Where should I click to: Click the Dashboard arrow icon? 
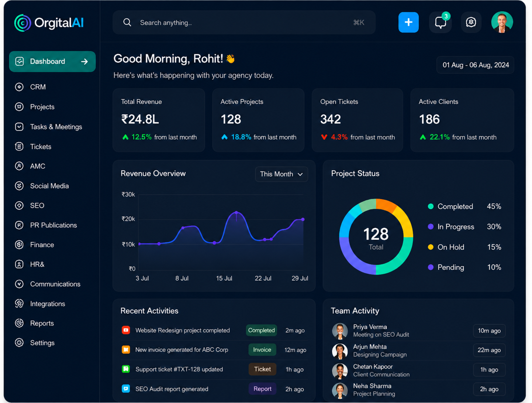[x=84, y=61]
